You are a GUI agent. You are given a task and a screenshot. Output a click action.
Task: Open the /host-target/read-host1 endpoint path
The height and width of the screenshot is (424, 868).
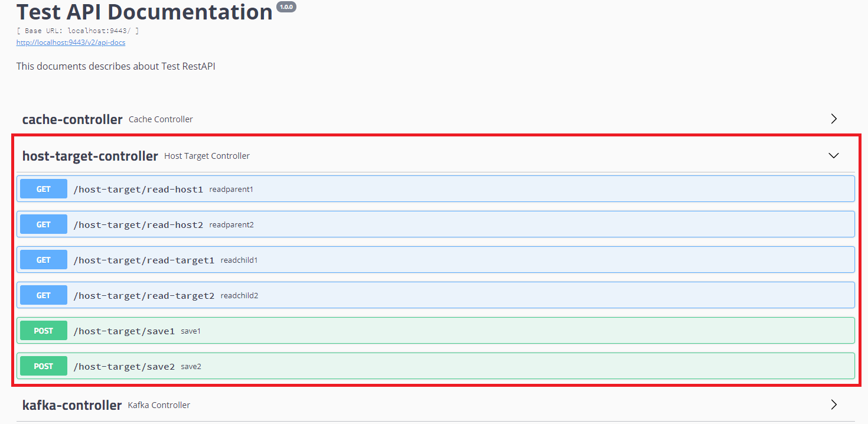point(138,190)
